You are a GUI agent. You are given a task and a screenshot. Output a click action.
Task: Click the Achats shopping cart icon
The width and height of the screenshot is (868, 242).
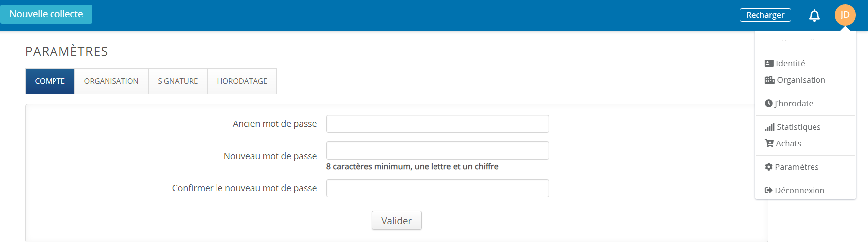pyautogui.click(x=769, y=143)
